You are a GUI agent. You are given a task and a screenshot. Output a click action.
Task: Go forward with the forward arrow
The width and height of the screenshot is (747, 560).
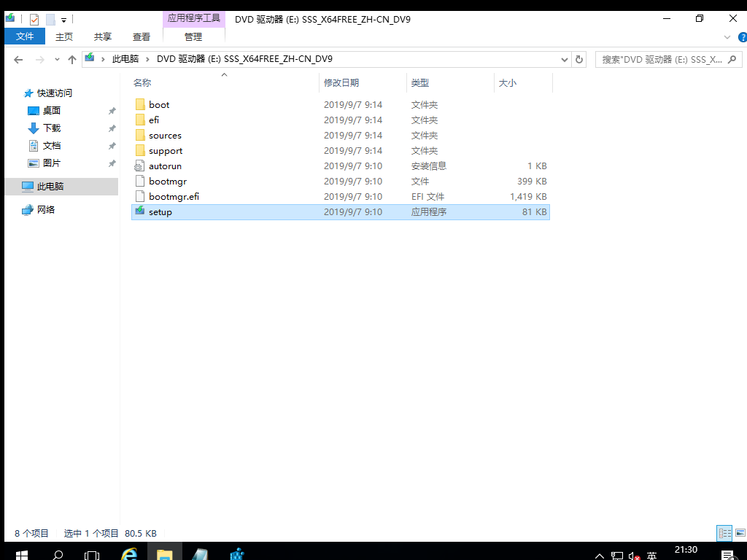[40, 60]
